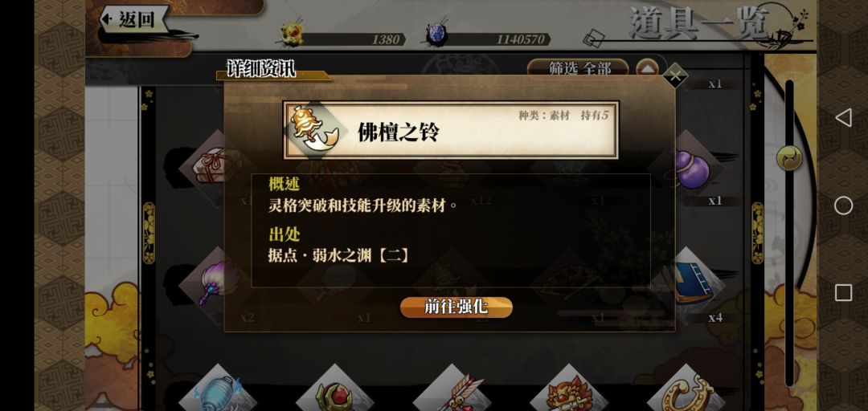
Task: Select the golden horseshoe item icon
Action: point(686,391)
